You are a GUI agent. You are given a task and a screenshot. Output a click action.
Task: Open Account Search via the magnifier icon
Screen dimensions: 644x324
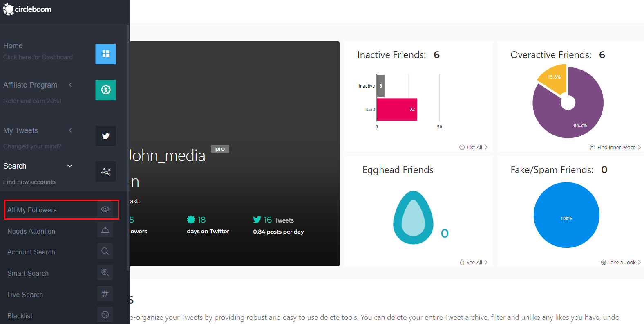[105, 251]
